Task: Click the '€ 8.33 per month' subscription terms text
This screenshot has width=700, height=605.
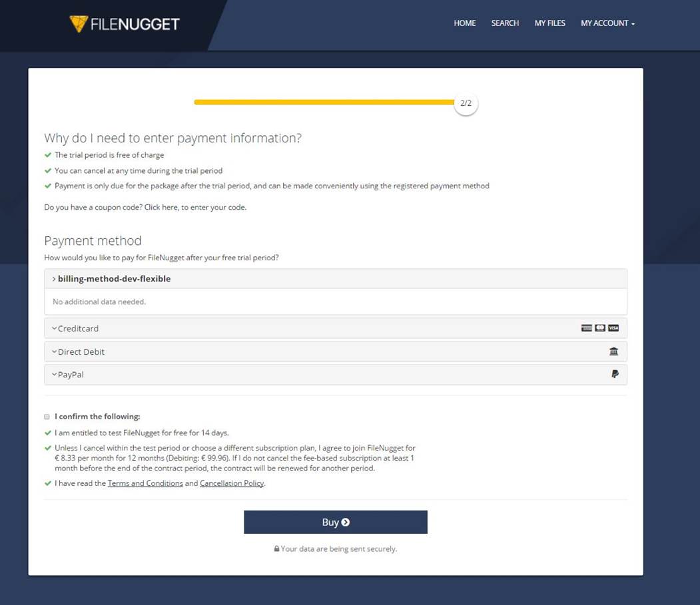Action: tap(235, 458)
